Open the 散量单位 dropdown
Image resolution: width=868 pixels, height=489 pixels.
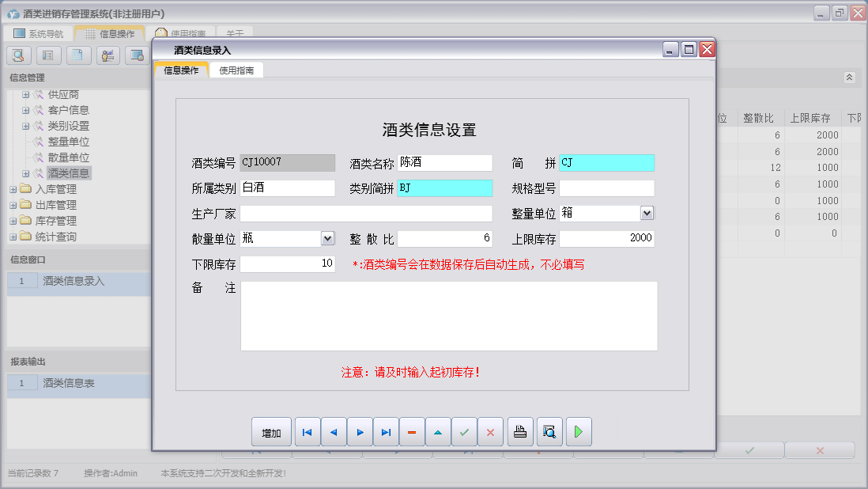point(327,238)
